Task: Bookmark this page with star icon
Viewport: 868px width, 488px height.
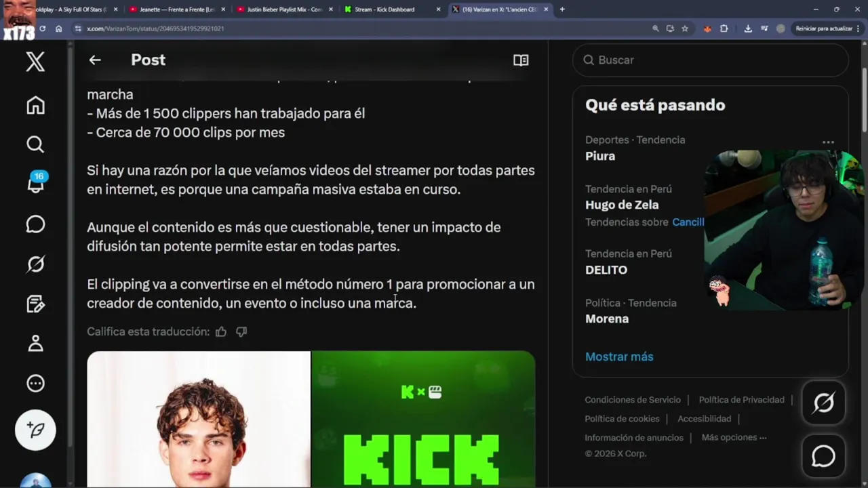Action: click(685, 28)
